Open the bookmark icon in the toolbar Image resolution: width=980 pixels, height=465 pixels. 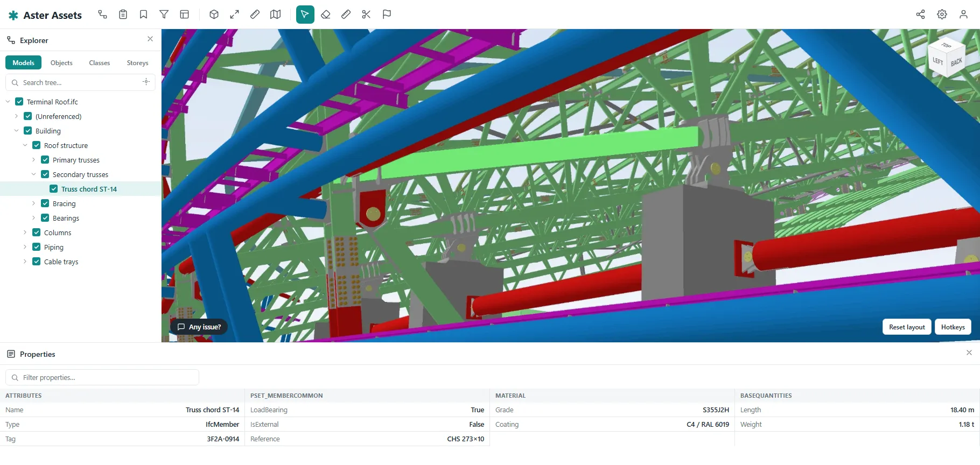coord(143,15)
